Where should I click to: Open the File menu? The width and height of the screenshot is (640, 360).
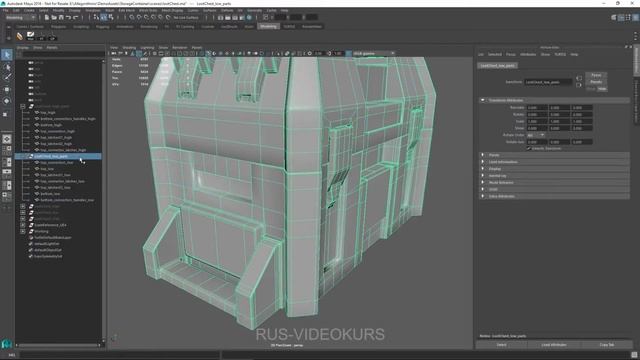(x=6, y=10)
